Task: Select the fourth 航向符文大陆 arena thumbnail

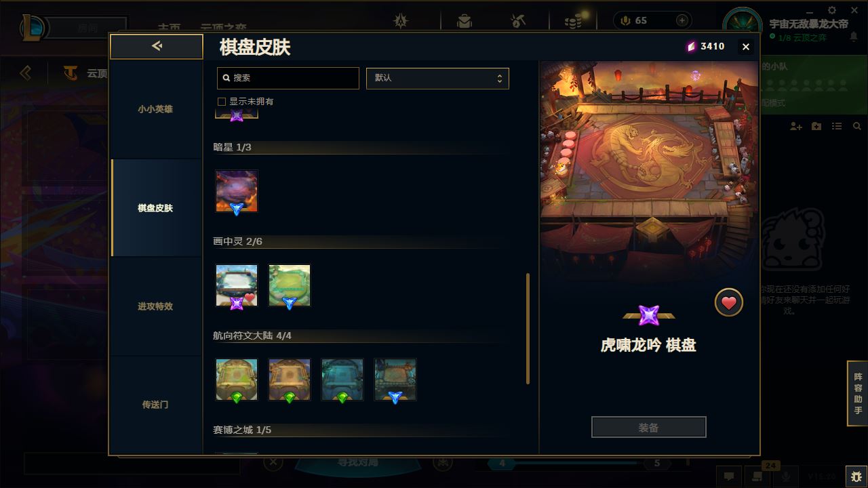Action: pyautogui.click(x=395, y=380)
